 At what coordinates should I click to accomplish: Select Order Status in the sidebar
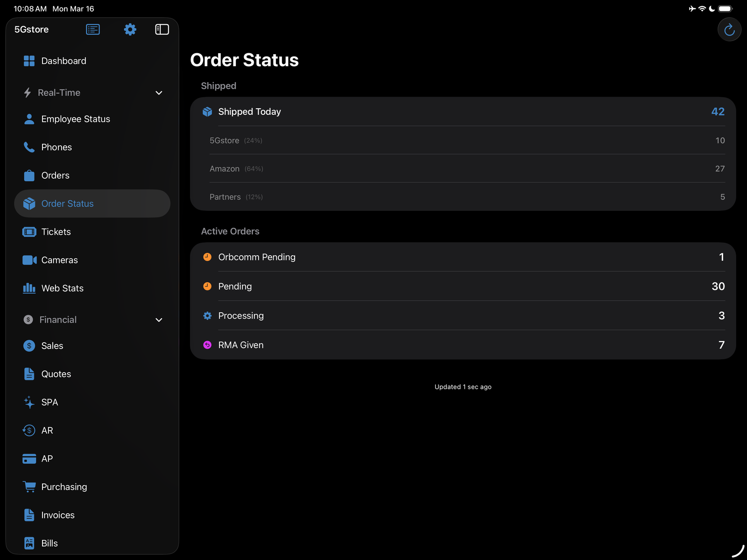pos(68,203)
